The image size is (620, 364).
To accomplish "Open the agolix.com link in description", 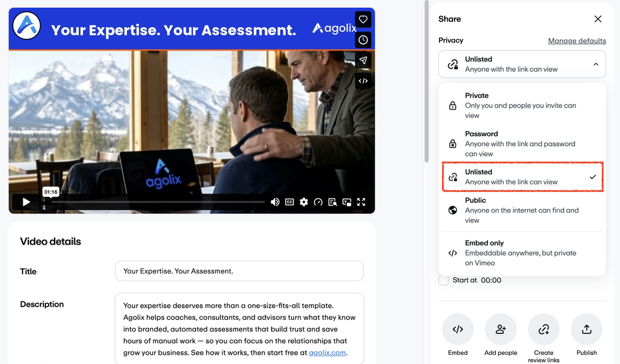I will pyautogui.click(x=327, y=352).
